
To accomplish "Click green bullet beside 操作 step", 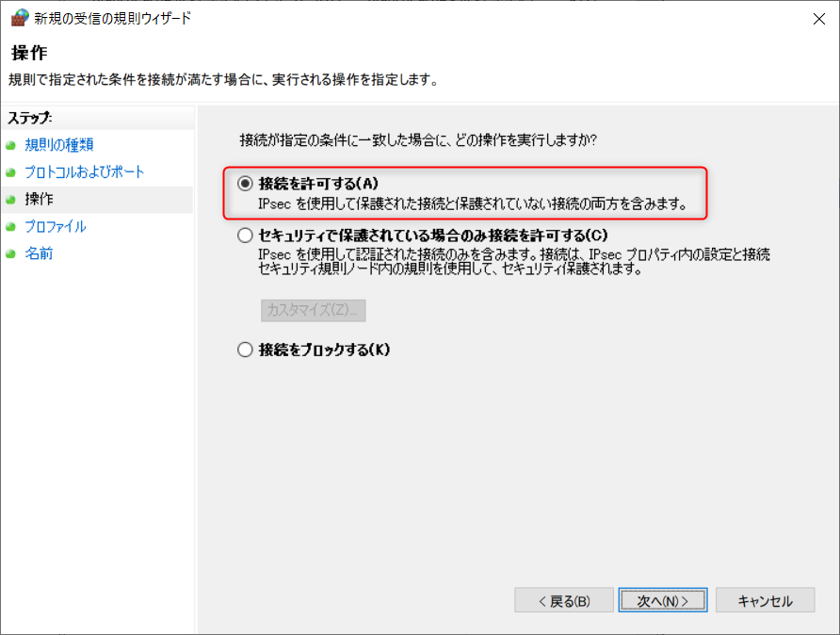I will [x=10, y=200].
